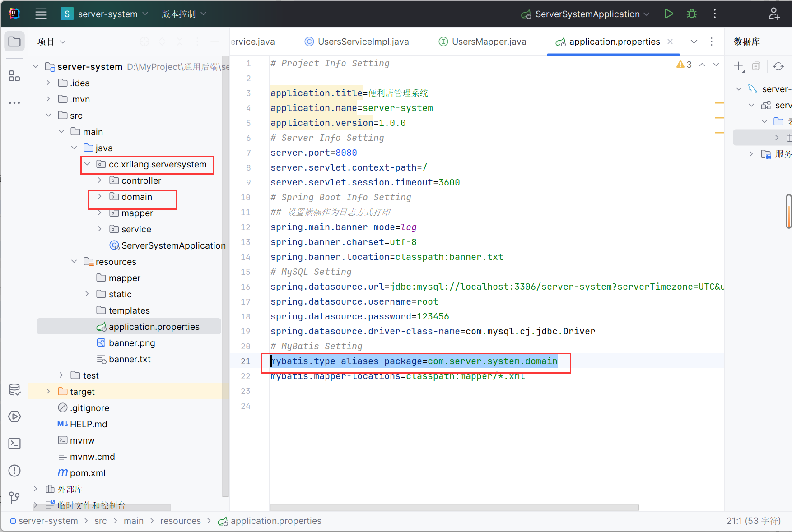Viewport: 792px width, 532px height.
Task: Expand the static folder
Action: 87,294
